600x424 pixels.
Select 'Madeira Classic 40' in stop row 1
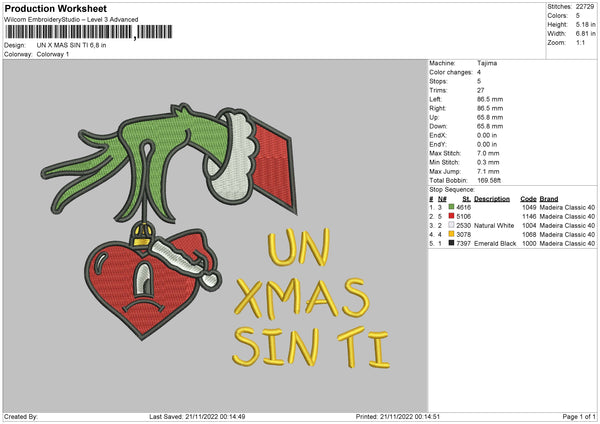(x=567, y=207)
